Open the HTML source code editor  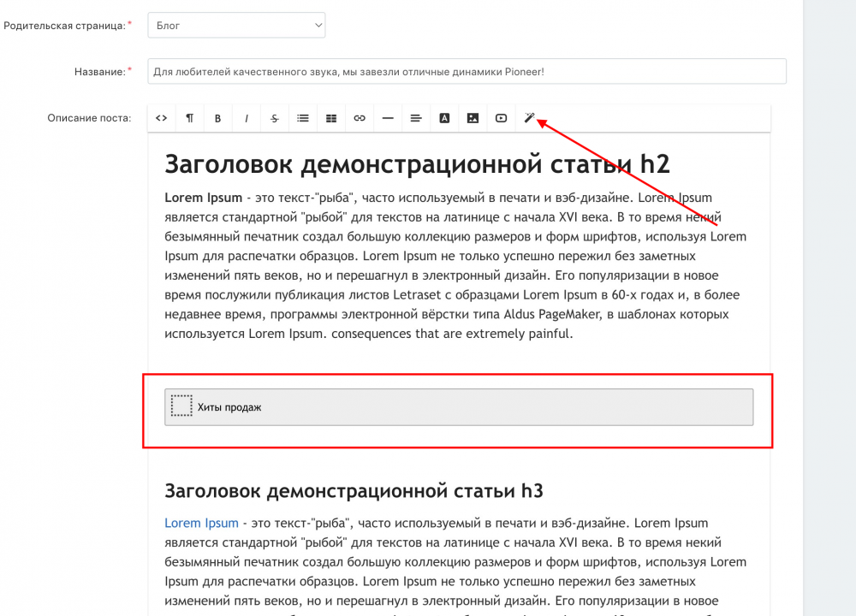pyautogui.click(x=161, y=118)
